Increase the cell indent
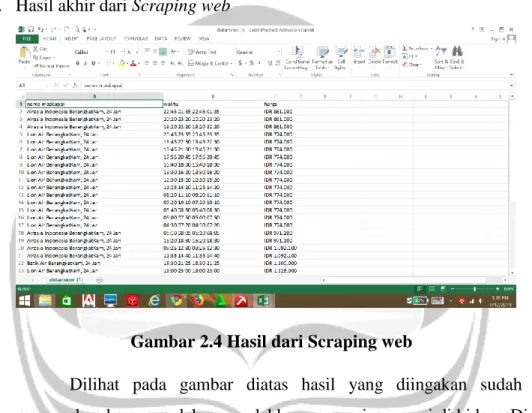 pyautogui.click(x=180, y=63)
